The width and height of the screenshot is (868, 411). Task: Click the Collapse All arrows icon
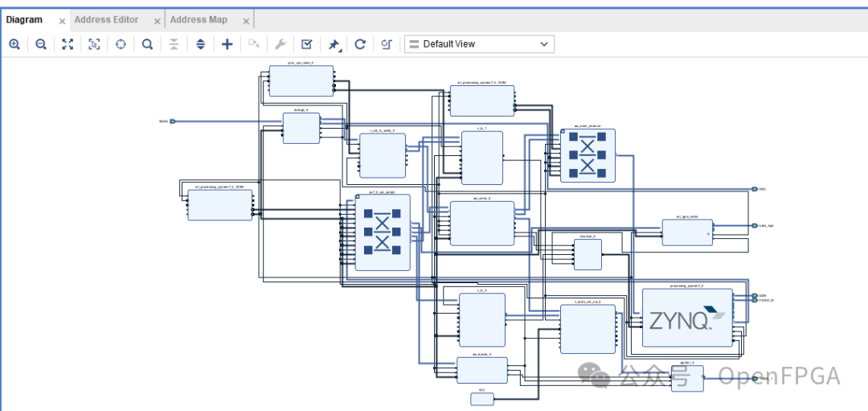(x=174, y=44)
